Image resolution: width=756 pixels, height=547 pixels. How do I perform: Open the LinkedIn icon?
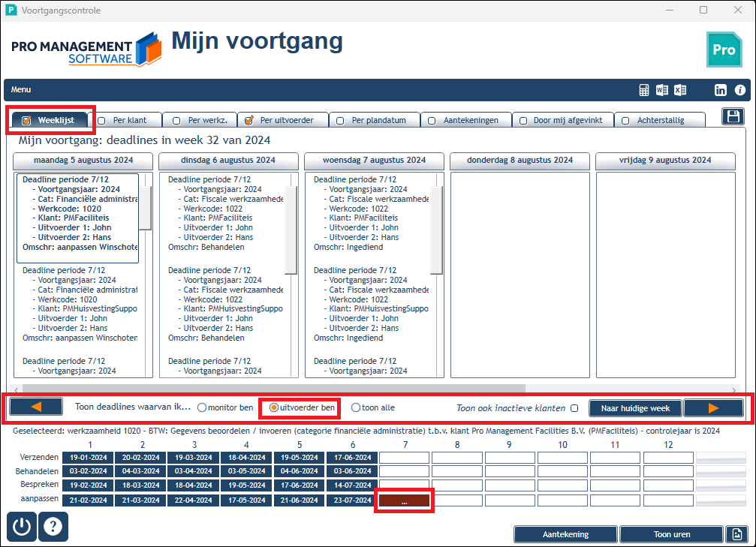pyautogui.click(x=720, y=90)
